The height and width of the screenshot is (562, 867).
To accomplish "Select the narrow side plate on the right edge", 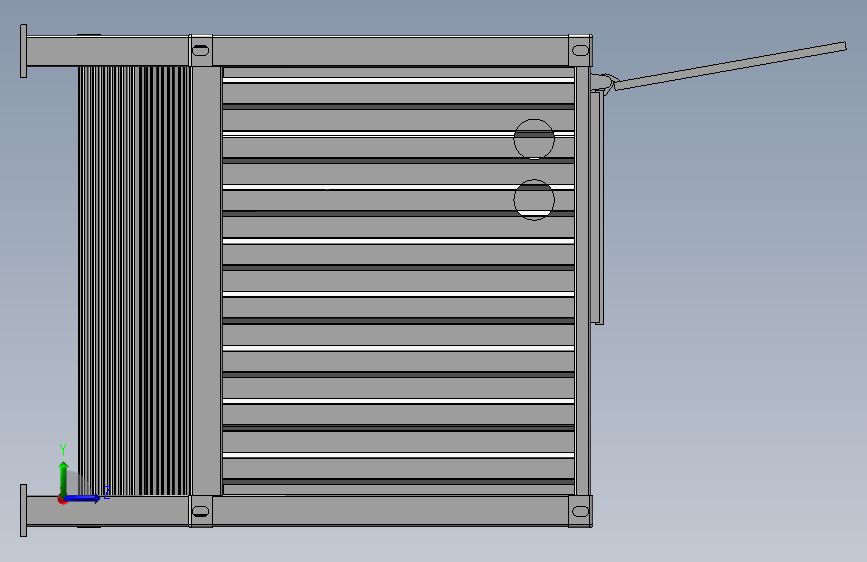I will click(597, 207).
